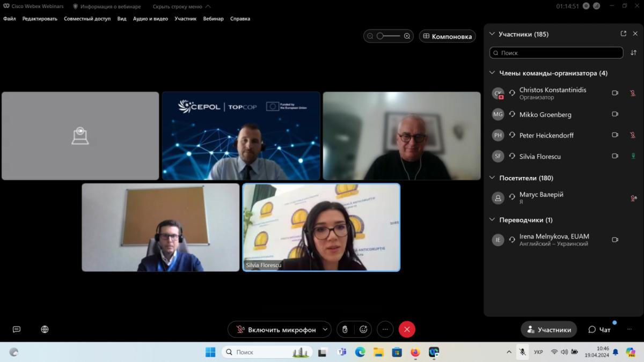
Task: Open Microsoft Edge from taskbar
Action: pyautogui.click(x=360, y=352)
